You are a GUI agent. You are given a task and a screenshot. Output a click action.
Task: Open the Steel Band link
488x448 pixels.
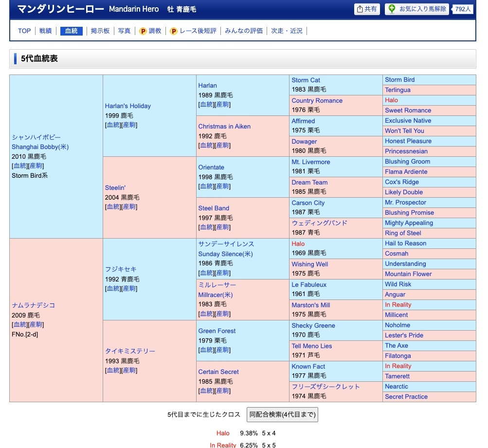(214, 208)
